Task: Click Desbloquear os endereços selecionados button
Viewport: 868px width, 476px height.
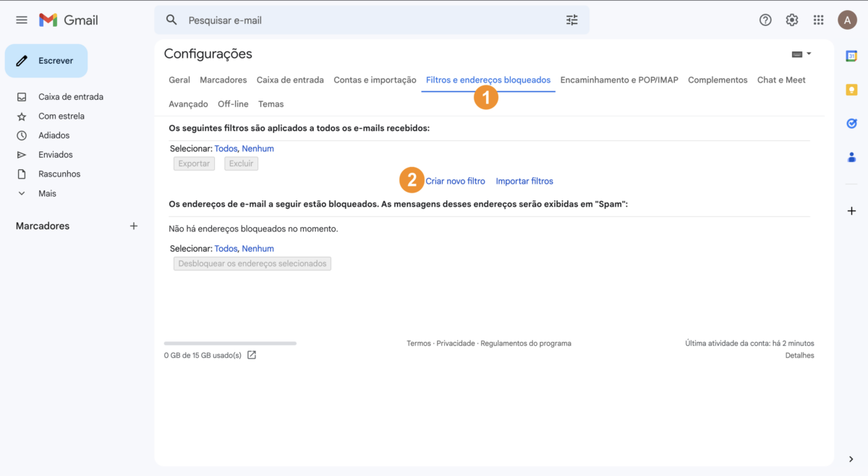Action: click(x=252, y=263)
